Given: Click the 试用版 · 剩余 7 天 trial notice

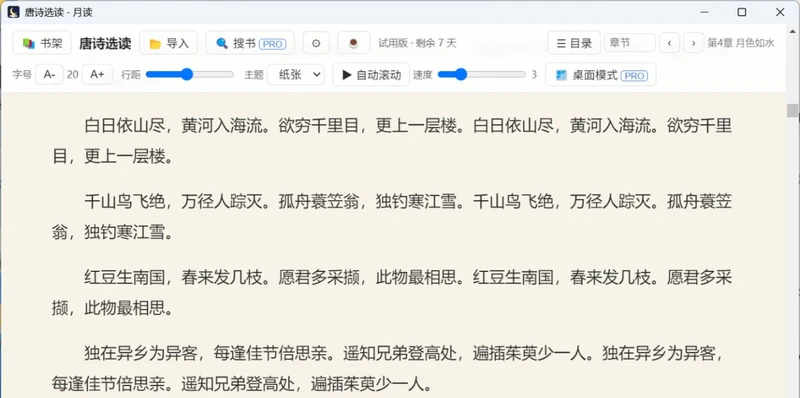Looking at the screenshot, I should point(417,43).
